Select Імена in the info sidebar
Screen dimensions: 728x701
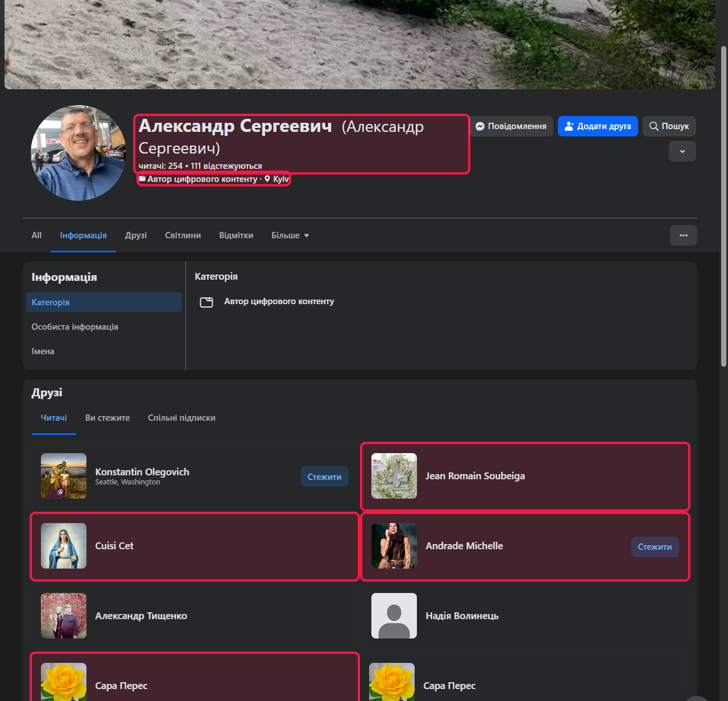(x=104, y=351)
